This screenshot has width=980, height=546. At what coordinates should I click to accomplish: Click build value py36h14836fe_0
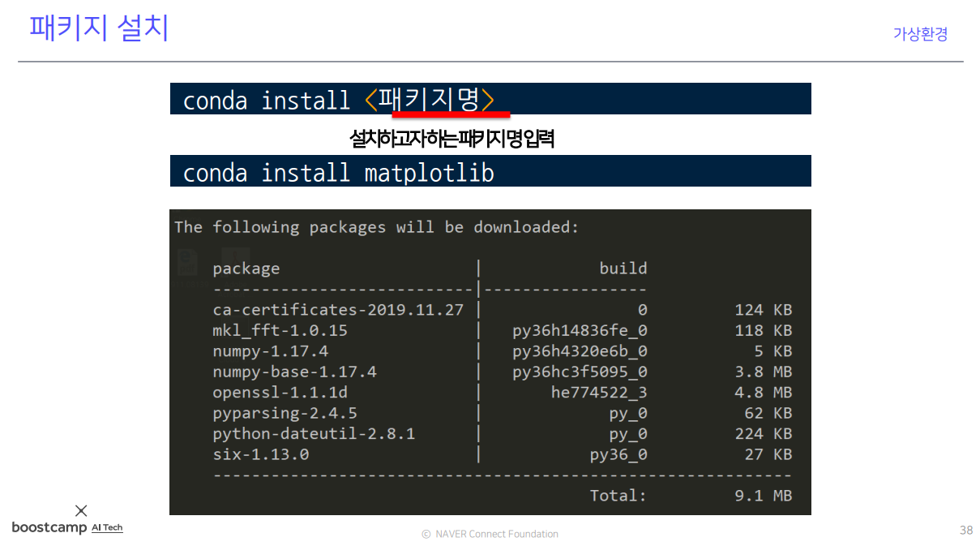[x=580, y=330]
